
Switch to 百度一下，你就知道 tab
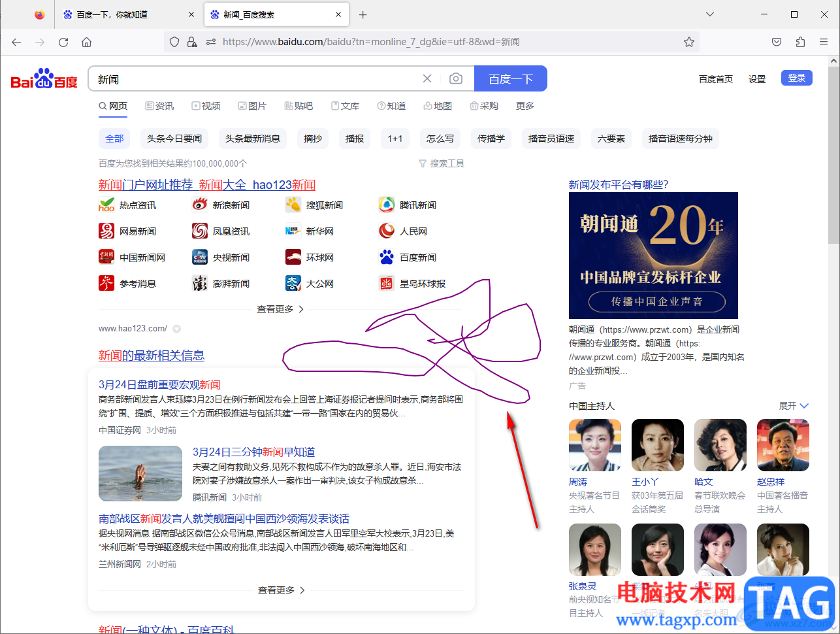129,14
